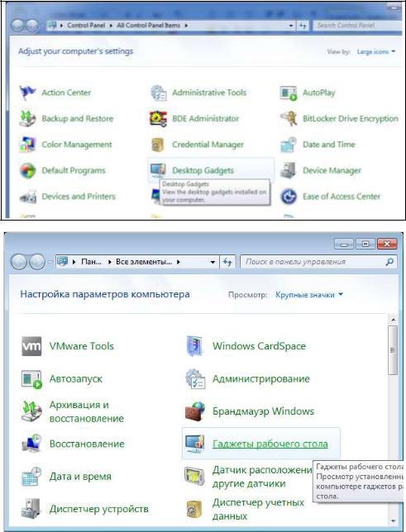The height and width of the screenshot is (532, 406).
Task: Click the search magnifier in Russian window
Action: tap(390, 262)
